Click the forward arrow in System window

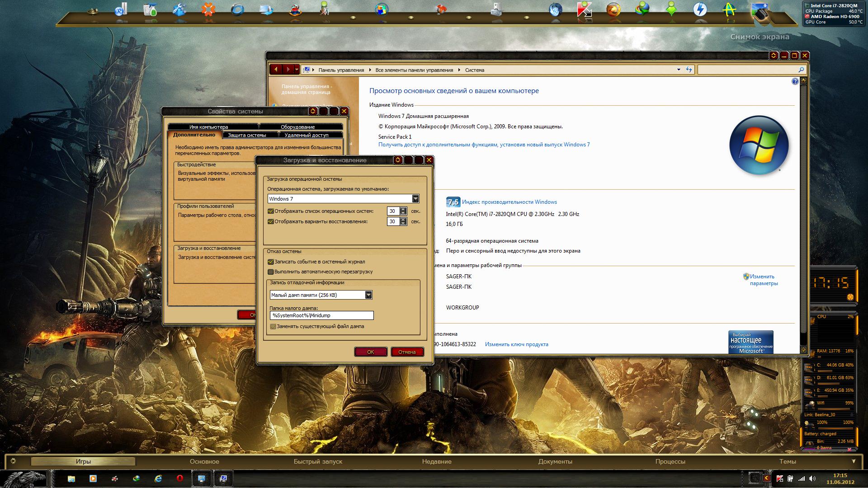coord(288,70)
